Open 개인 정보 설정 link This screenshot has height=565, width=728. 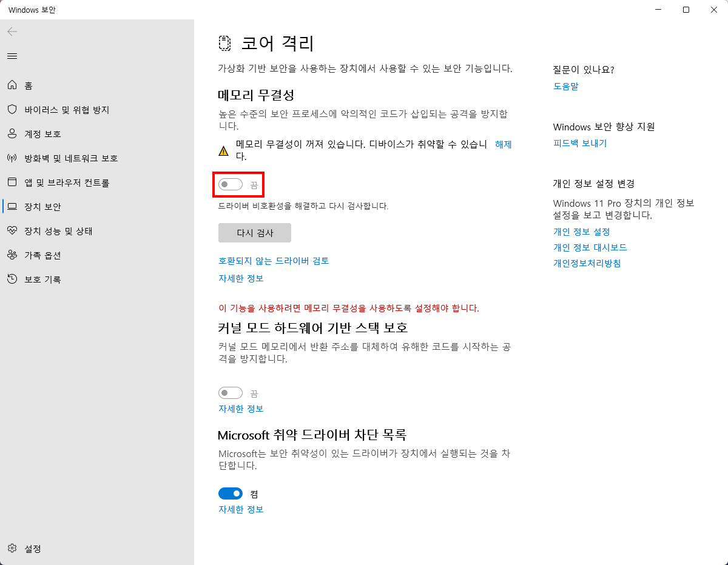click(582, 232)
